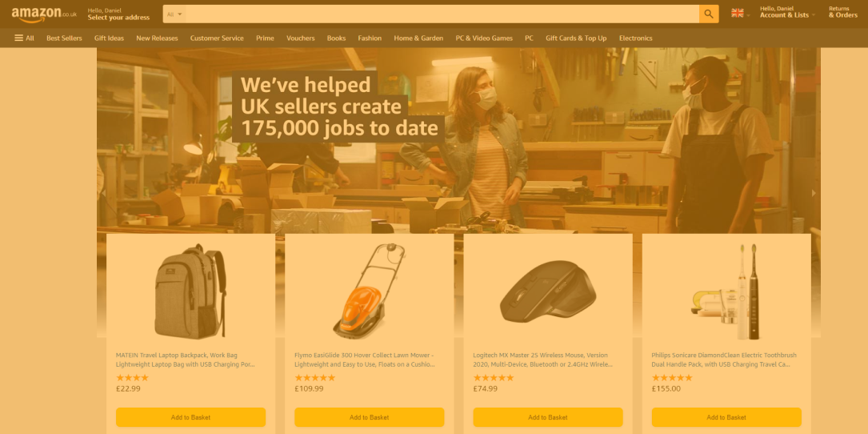
Task: Open the Best Sellers nav item
Action: [x=64, y=38]
